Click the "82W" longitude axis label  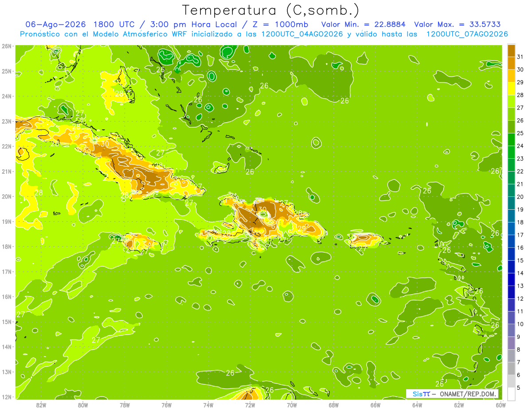tap(41, 405)
